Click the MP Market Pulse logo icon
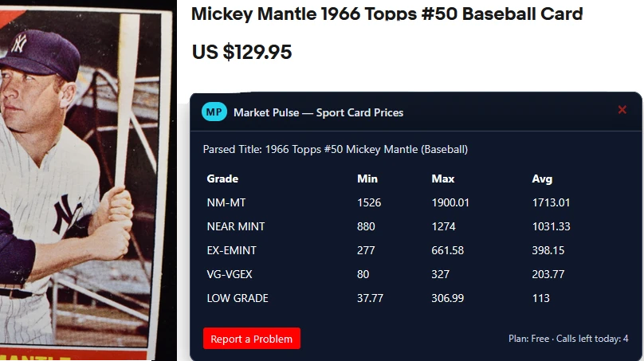This screenshot has height=361, width=644. 214,112
